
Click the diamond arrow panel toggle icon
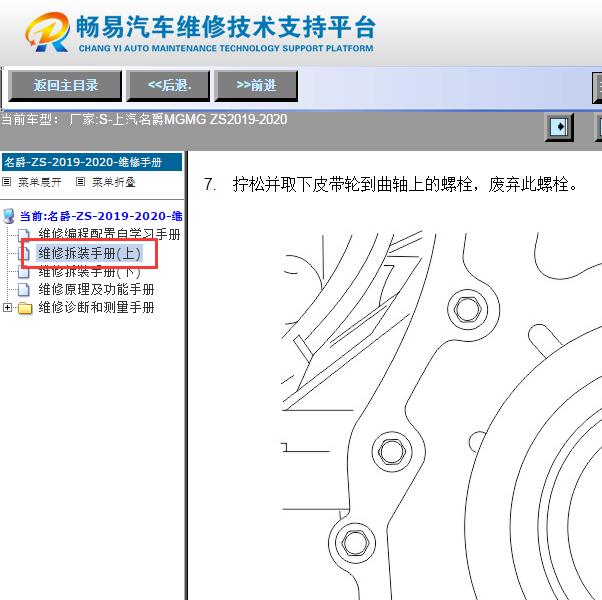pos(559,127)
